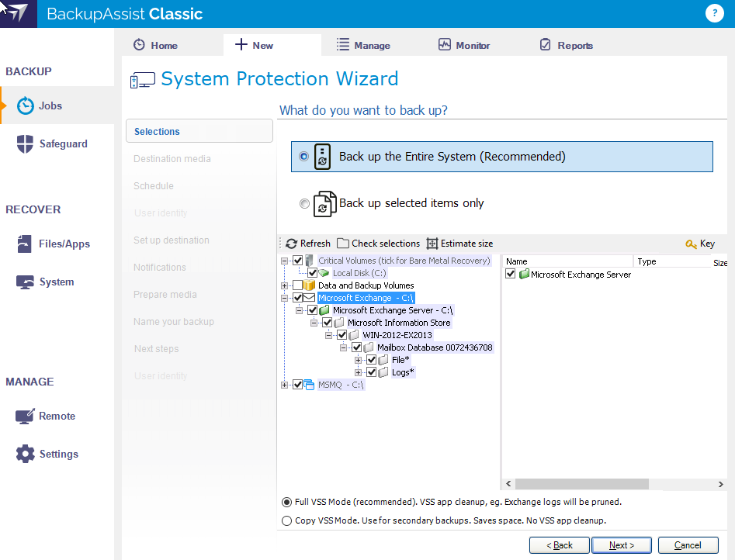This screenshot has width=735, height=560.
Task: Open the Key legend
Action: coord(699,244)
